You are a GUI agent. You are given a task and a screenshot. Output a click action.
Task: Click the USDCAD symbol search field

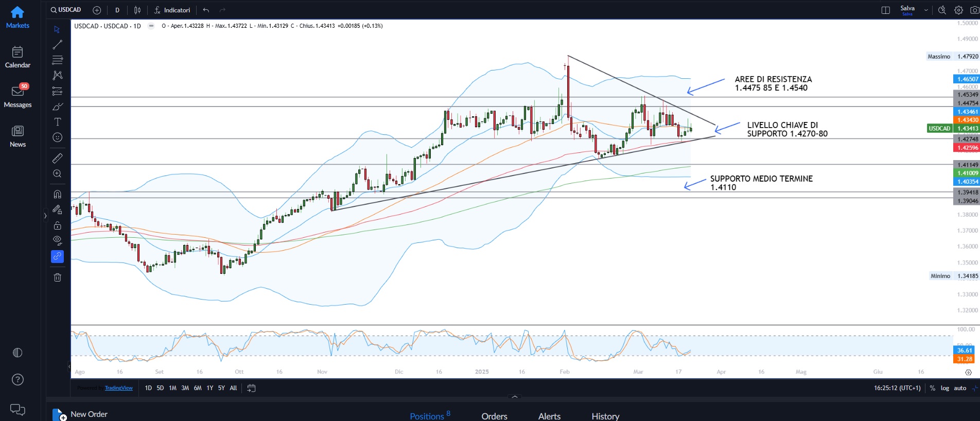point(66,10)
